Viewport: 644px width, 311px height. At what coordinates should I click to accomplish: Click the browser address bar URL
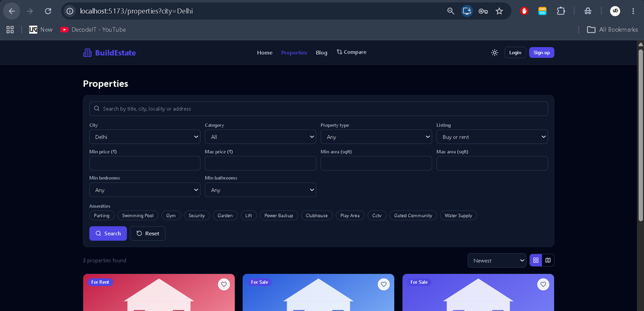136,11
